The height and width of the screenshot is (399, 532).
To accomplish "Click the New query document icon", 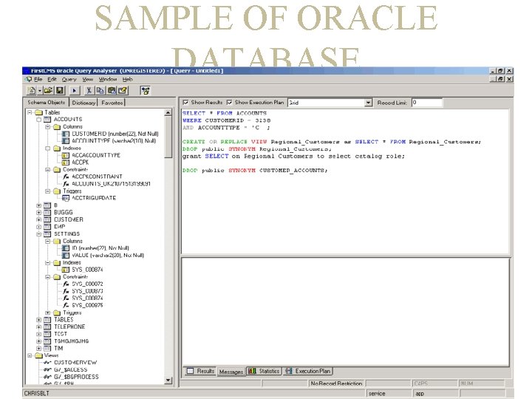I will pyautogui.click(x=32, y=91).
